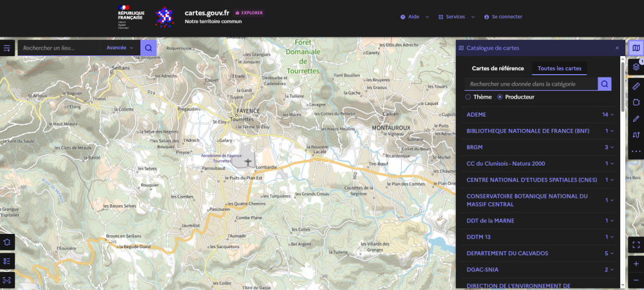Click the Brovès en Seillans map label
Viewport: 644px width, 290px height.
coord(124,237)
